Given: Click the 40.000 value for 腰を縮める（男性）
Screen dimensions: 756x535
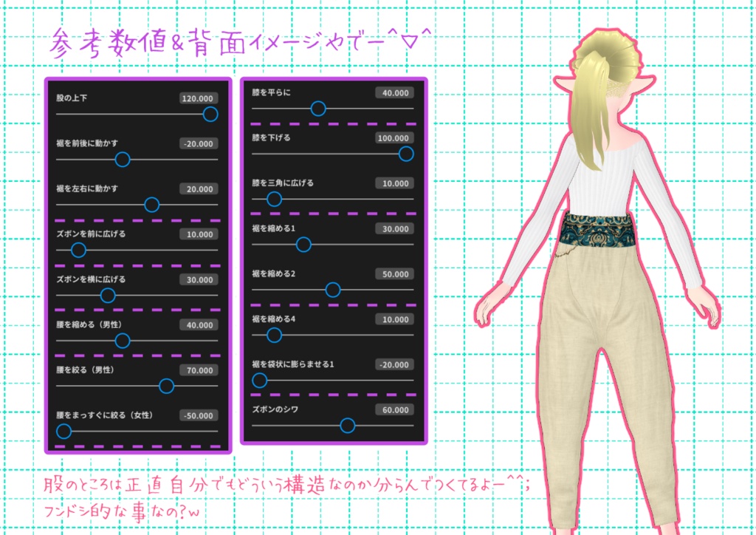Looking at the screenshot, I should pyautogui.click(x=199, y=325).
